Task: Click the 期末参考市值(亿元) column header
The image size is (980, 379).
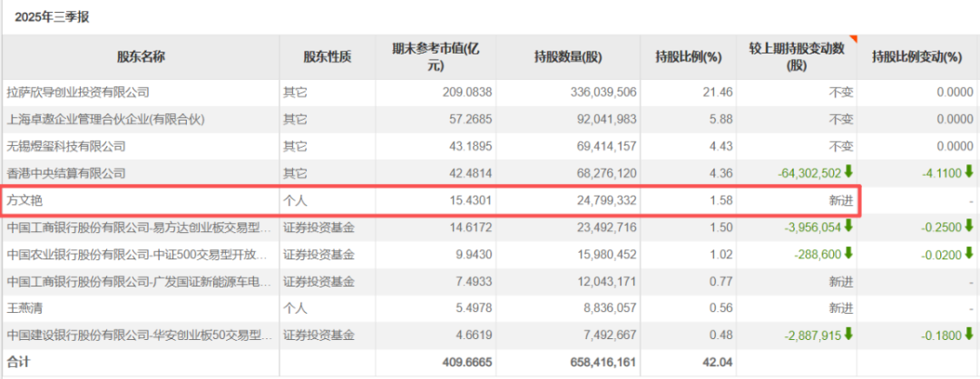Action: click(x=436, y=57)
